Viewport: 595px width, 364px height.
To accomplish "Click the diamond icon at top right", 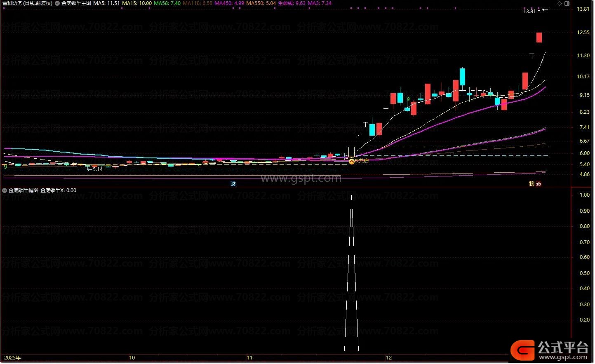I will pos(560,3).
